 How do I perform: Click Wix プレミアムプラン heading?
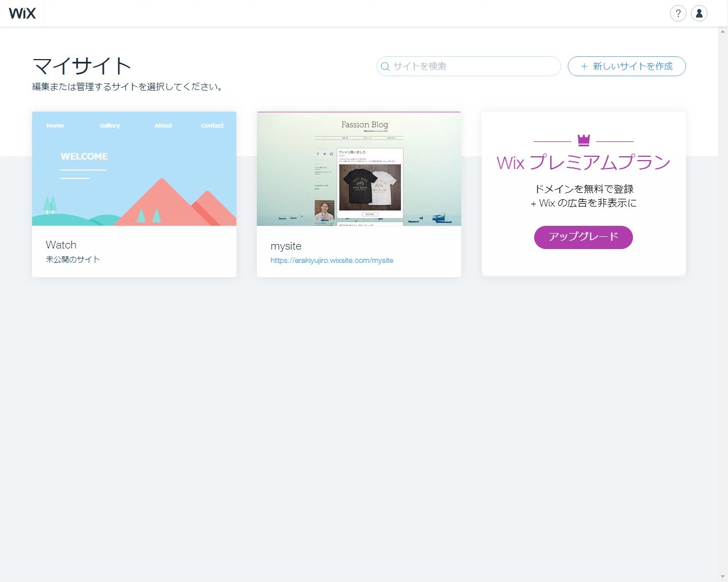tap(583, 162)
